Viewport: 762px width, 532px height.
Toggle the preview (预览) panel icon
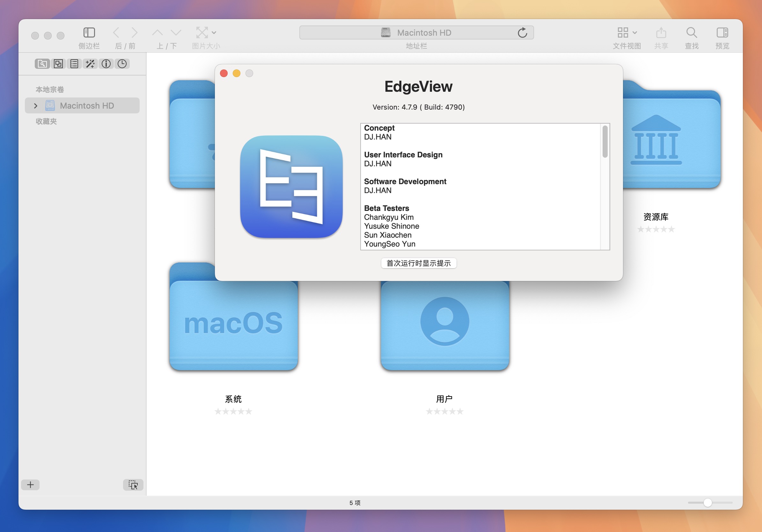(722, 32)
